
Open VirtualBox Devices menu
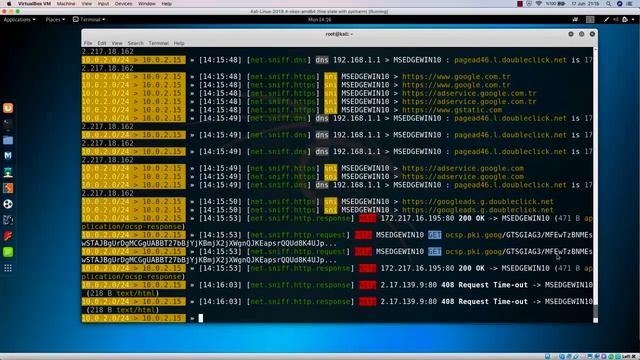[123, 4]
